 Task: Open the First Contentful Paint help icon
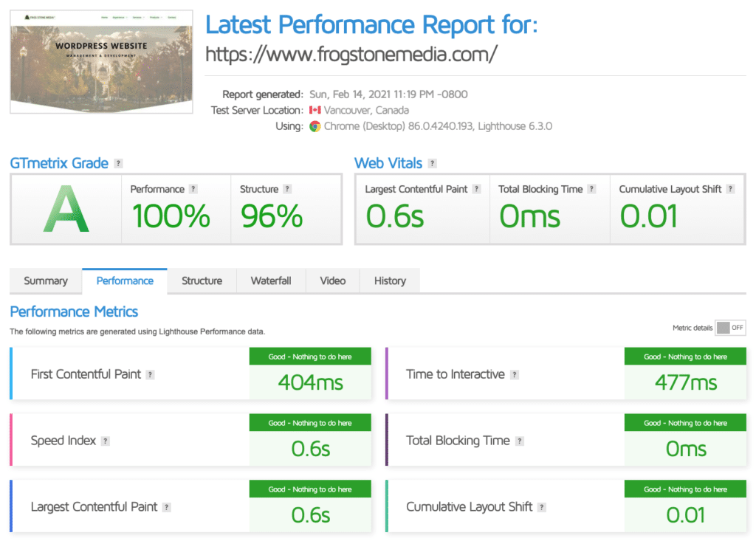coord(151,374)
